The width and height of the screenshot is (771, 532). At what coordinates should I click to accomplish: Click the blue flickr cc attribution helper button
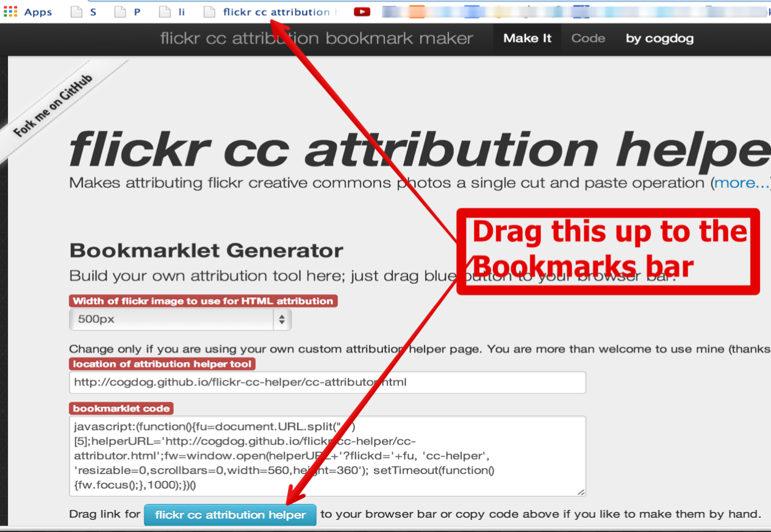[x=231, y=515]
